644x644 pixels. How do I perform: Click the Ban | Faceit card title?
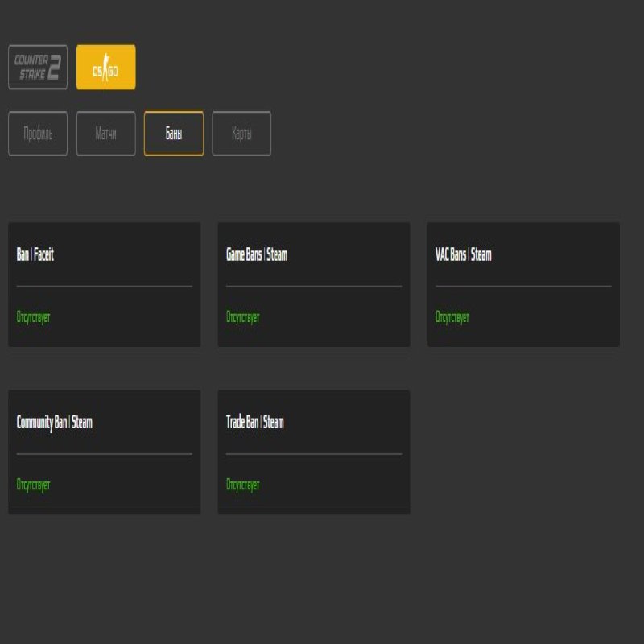click(35, 255)
